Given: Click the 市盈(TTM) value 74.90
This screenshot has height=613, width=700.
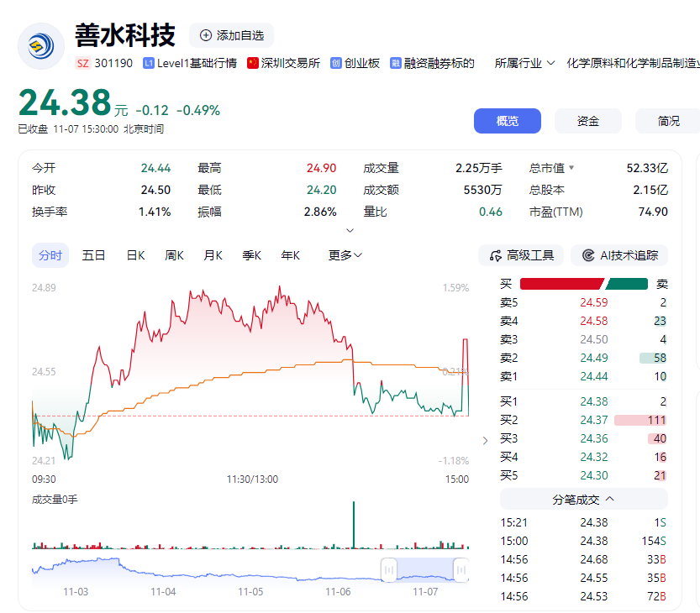Looking at the screenshot, I should coord(653,212).
